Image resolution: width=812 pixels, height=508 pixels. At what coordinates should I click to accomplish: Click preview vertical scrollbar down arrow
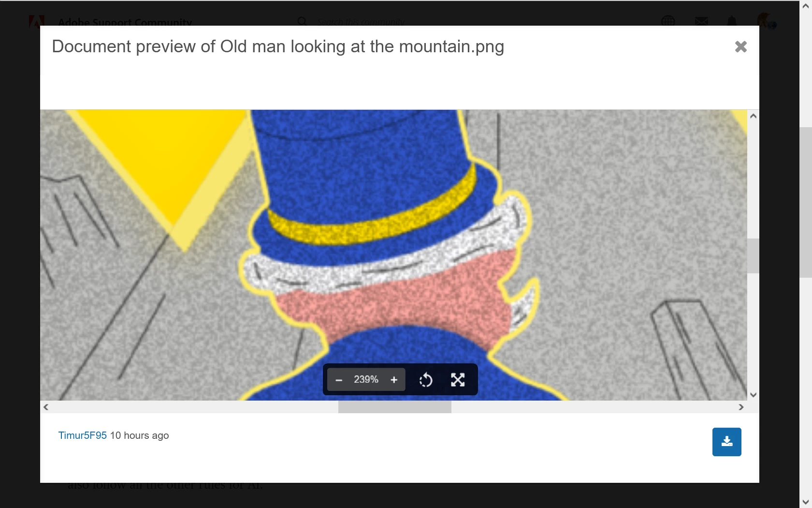coord(753,395)
